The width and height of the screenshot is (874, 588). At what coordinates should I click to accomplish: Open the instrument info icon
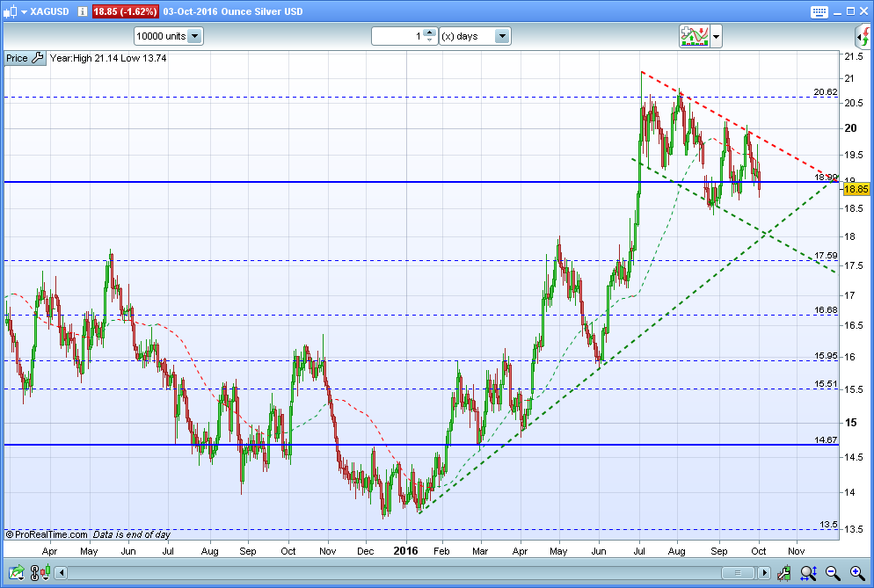click(83, 11)
